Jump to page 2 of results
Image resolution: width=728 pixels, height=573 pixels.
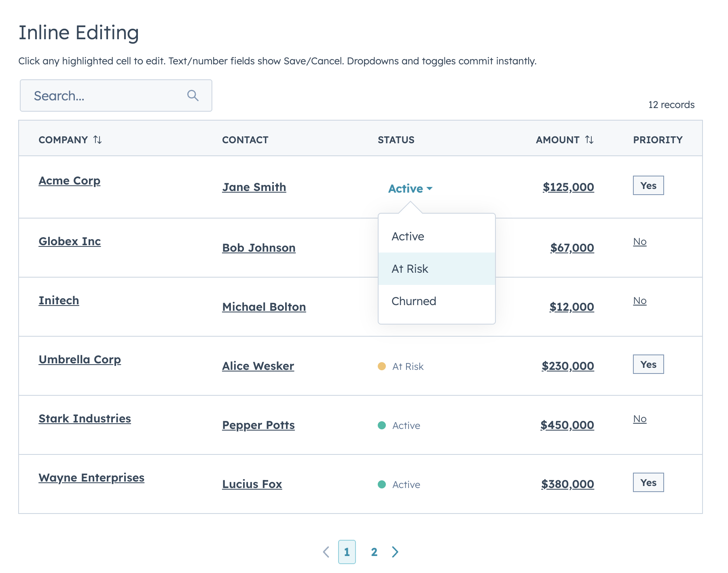click(374, 552)
